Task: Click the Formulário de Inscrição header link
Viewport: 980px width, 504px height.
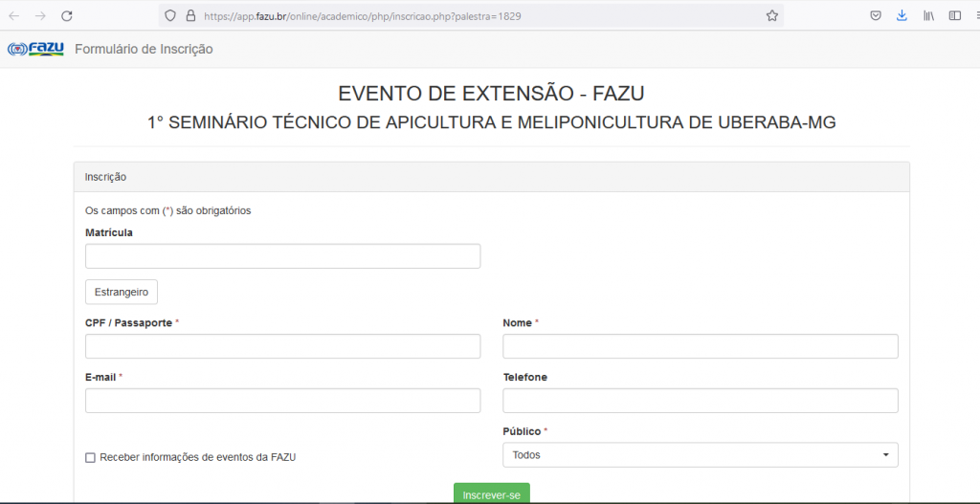Action: coord(144,49)
